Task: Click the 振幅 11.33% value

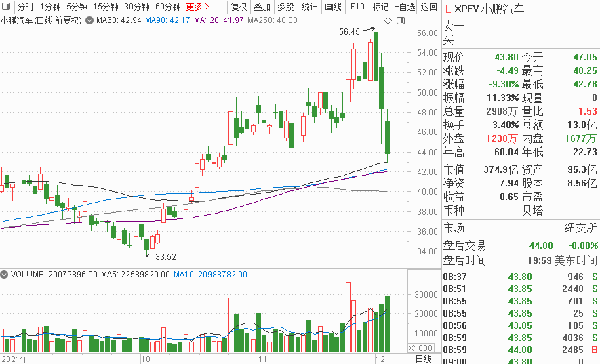Action: tap(503, 98)
